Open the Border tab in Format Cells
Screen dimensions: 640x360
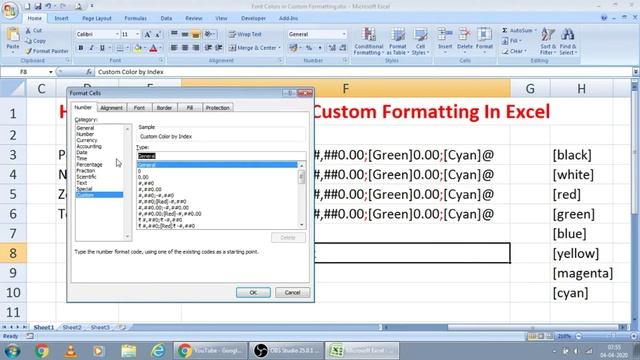164,108
